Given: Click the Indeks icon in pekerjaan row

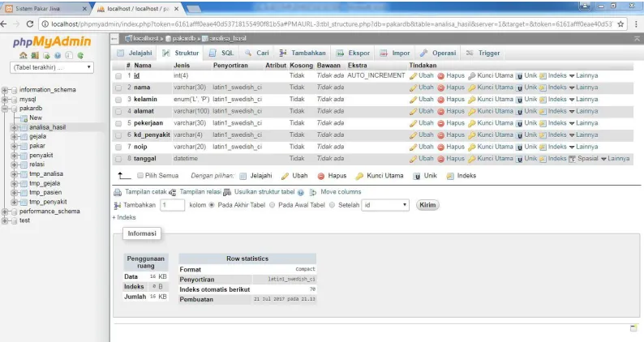Looking at the screenshot, I should pos(543,123).
